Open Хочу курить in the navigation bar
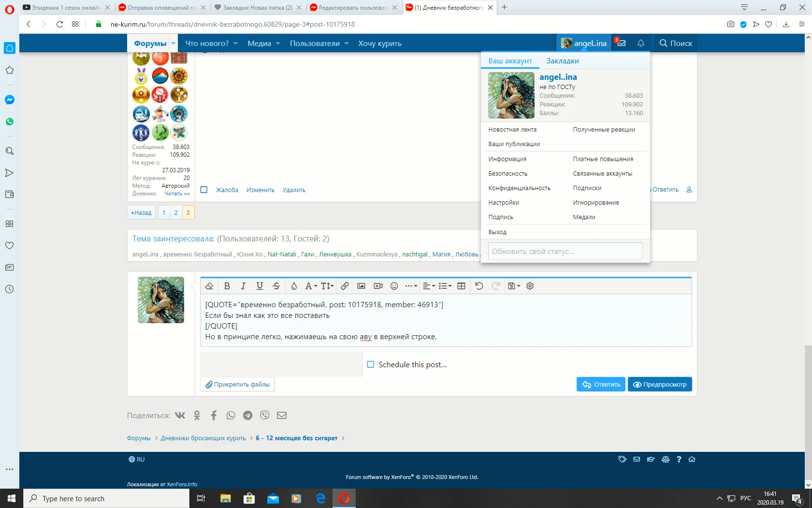Viewport: 812px width, 508px height. click(x=380, y=43)
